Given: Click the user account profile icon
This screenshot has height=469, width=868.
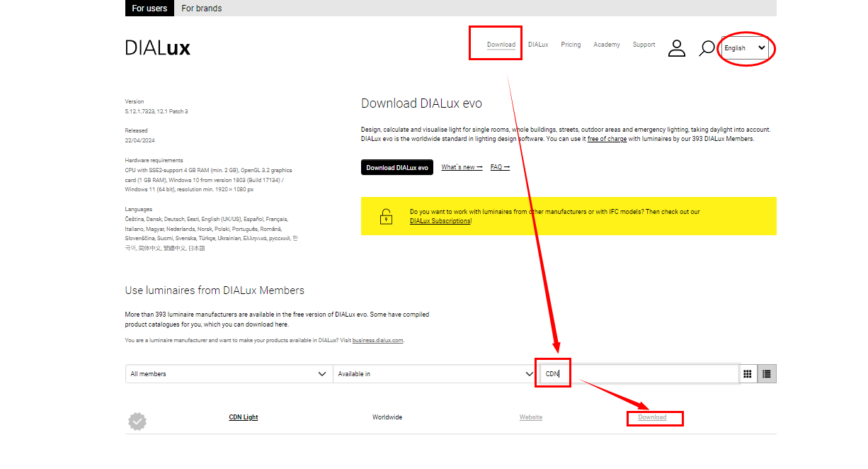Looking at the screenshot, I should tap(677, 48).
